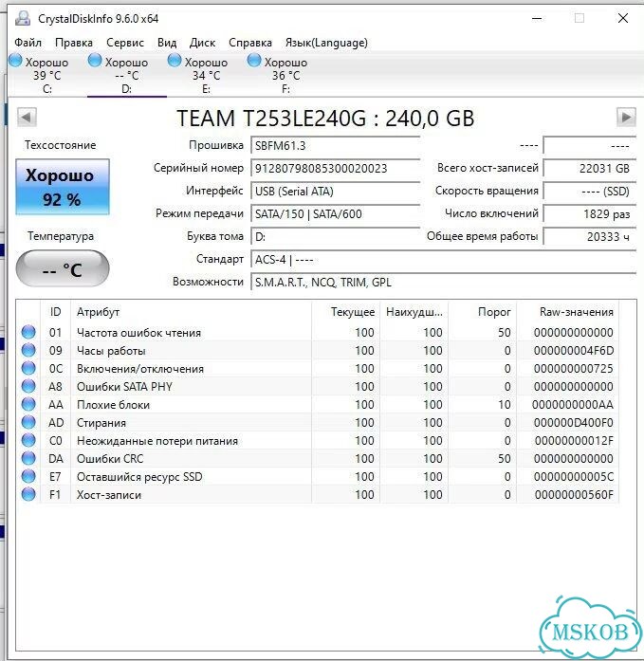Screen dimensions: 644x661
Task: Select the E: drive status orb
Action: (x=175, y=61)
